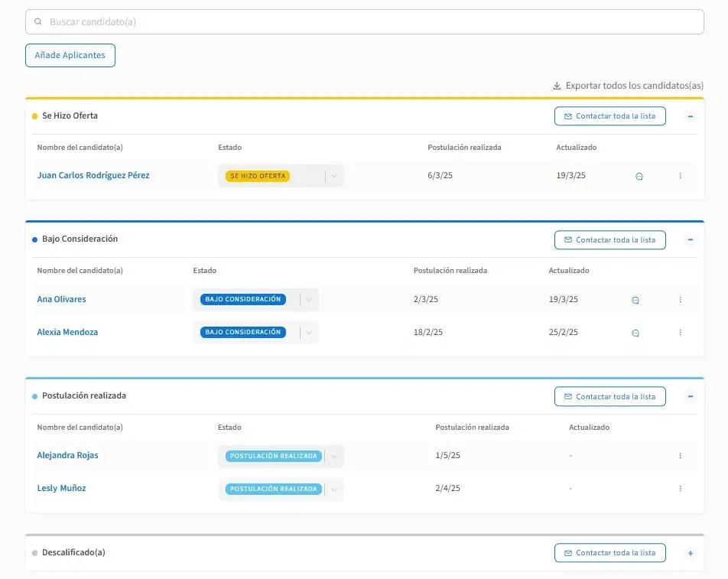Image resolution: width=728 pixels, height=579 pixels.
Task: Open status dropdown for Lesly Muñoz
Action: click(x=334, y=489)
